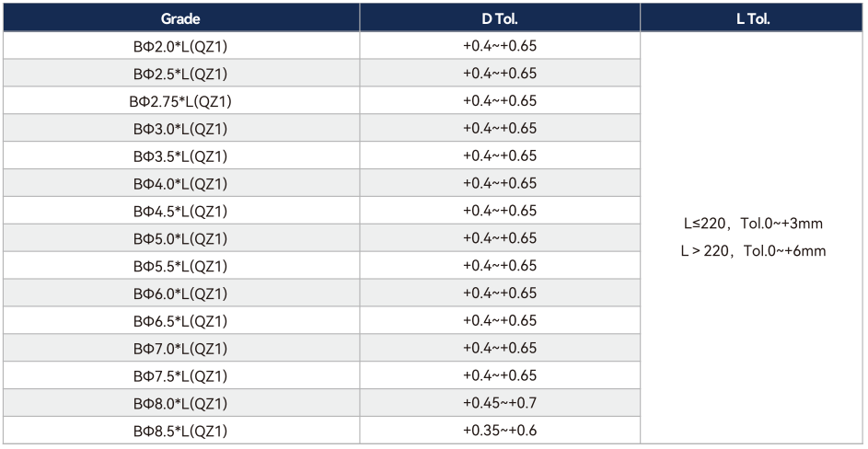Screen dimensions: 868x449
Task: Select the BΦ3.0*L(QZ1) grade cell
Action: [x=181, y=129]
